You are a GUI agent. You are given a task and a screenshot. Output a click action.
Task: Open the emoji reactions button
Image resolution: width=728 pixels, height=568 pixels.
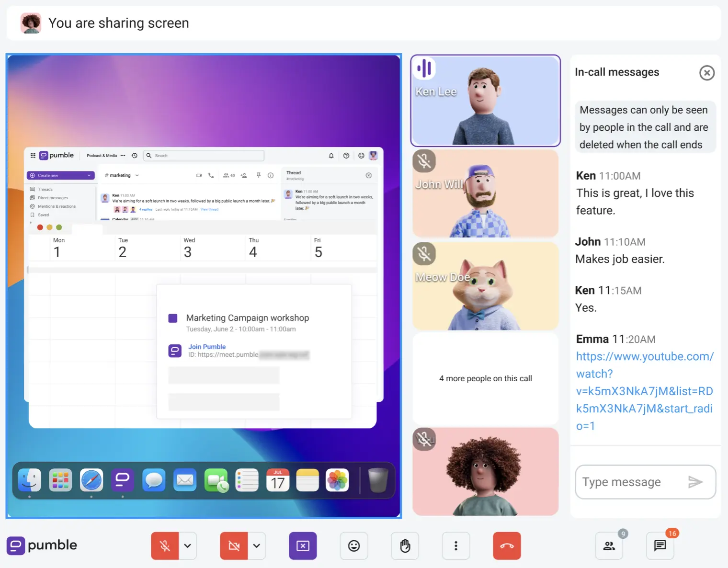[354, 545]
